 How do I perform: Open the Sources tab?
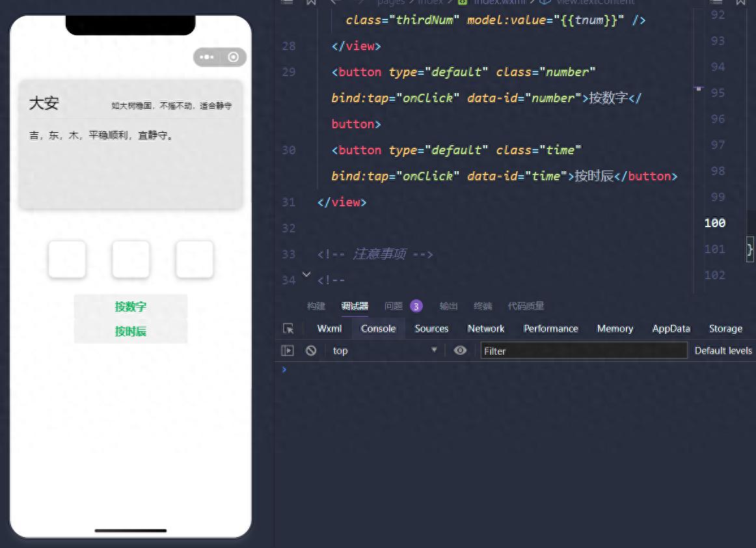(x=431, y=329)
